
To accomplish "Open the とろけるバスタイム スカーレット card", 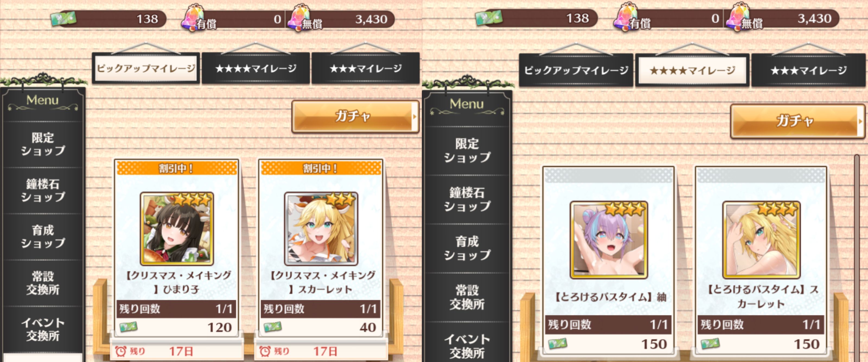I will click(x=761, y=240).
